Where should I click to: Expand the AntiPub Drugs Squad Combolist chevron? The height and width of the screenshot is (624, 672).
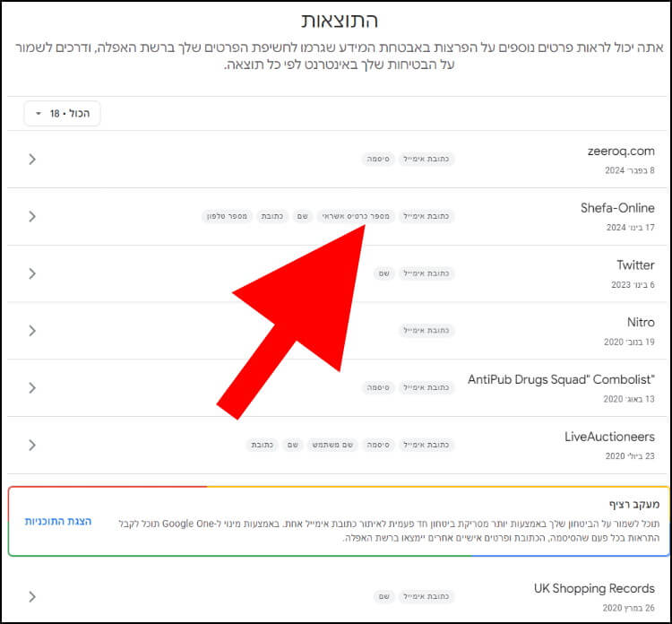32,387
